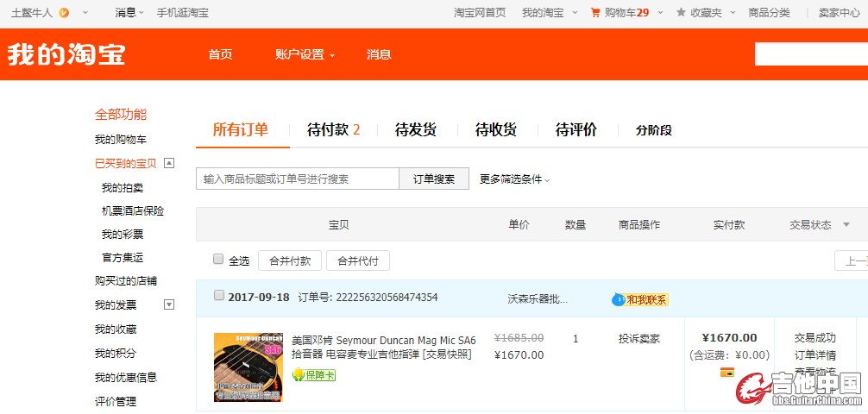Click the 和我联系 chat icon
Image resolution: width=868 pixels, height=414 pixels.
(618, 299)
